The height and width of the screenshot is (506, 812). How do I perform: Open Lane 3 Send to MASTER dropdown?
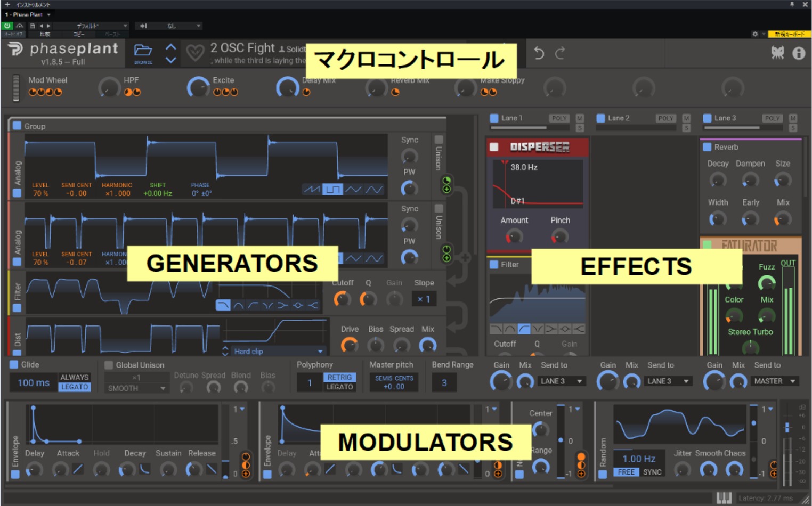click(776, 381)
